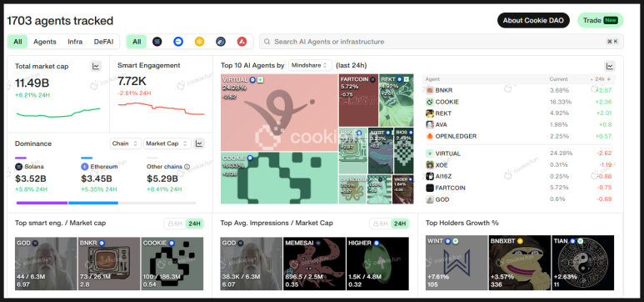
Task: Filter agents by the Avalanche chain icon
Action: click(x=242, y=42)
